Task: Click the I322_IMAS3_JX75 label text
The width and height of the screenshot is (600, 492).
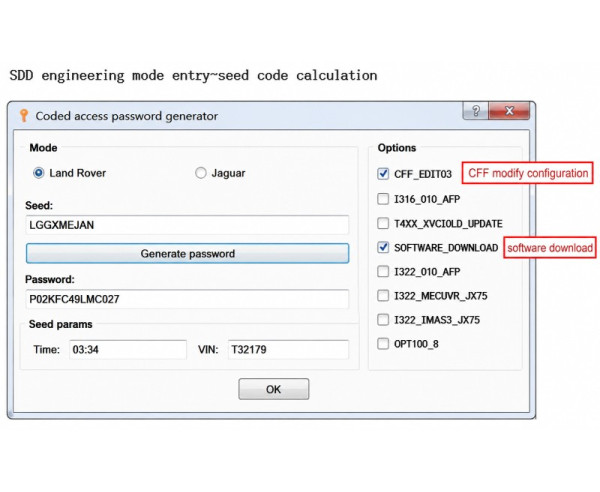Action: tap(437, 320)
